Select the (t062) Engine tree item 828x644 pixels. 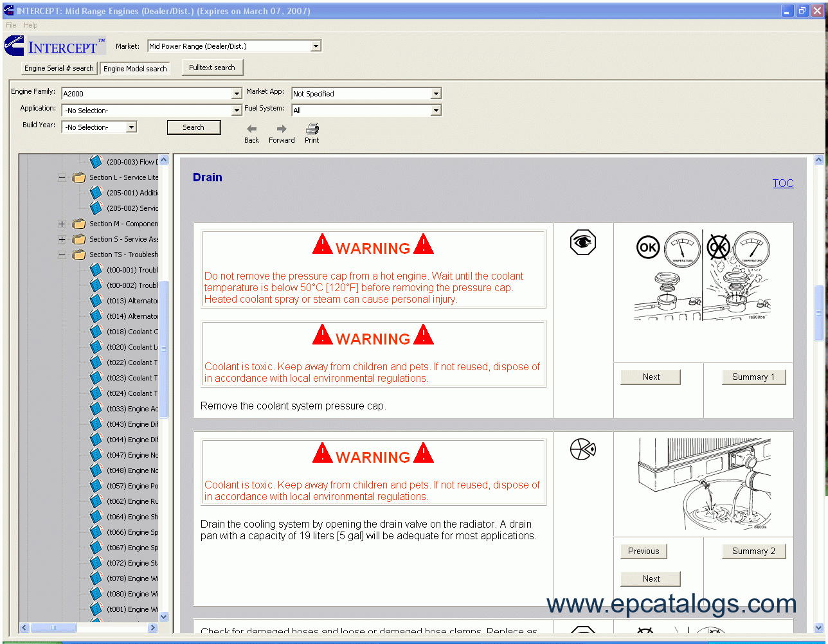click(x=132, y=501)
